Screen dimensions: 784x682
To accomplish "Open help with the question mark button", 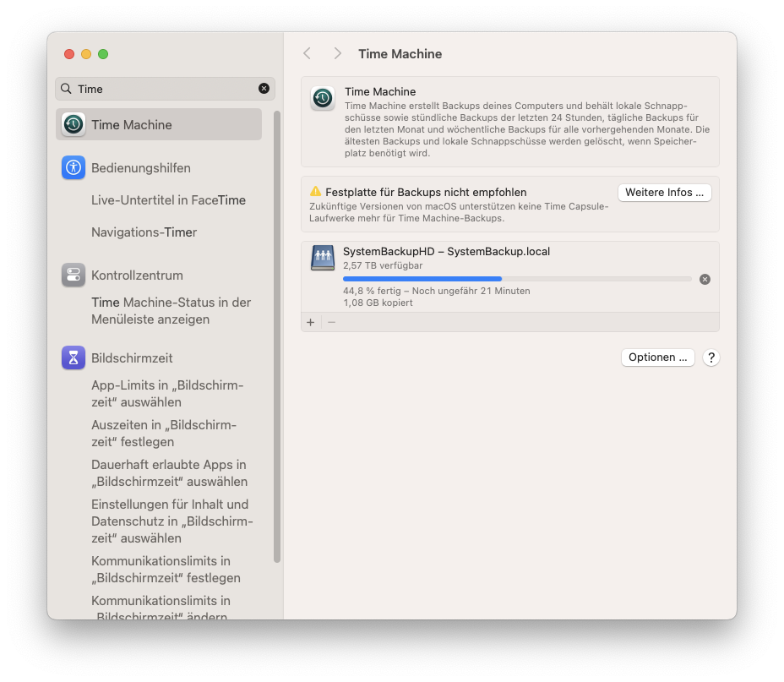I will [x=711, y=357].
